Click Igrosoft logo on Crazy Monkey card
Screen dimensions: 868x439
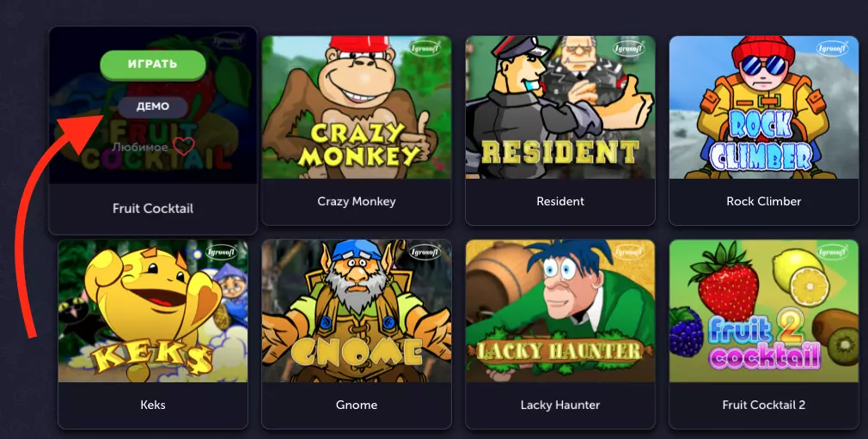pos(425,48)
